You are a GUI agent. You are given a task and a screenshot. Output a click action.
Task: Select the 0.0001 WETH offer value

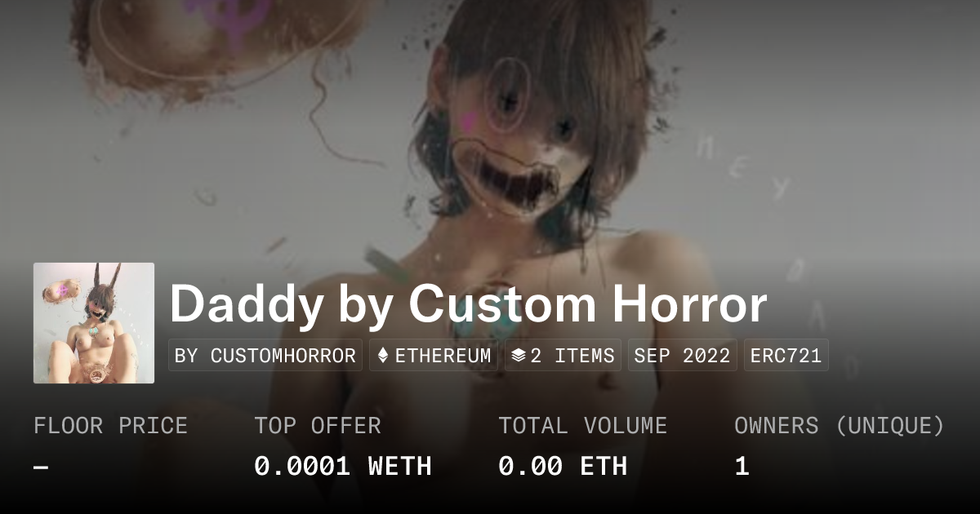click(343, 467)
